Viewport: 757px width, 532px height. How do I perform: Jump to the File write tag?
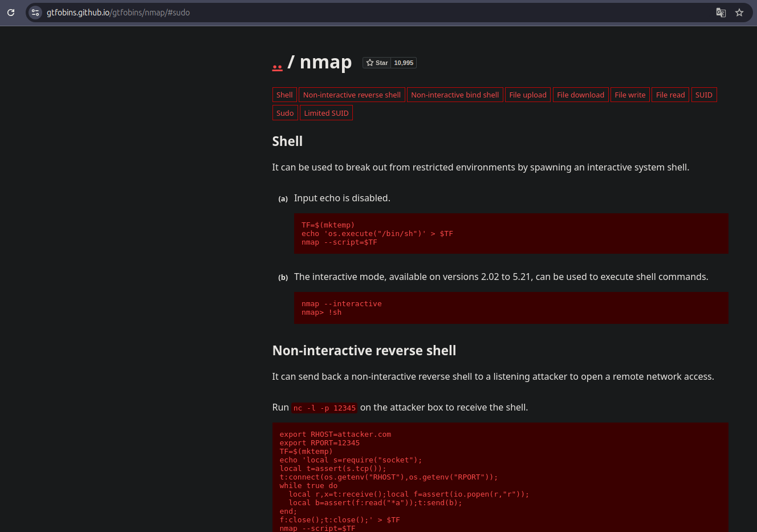pyautogui.click(x=630, y=95)
